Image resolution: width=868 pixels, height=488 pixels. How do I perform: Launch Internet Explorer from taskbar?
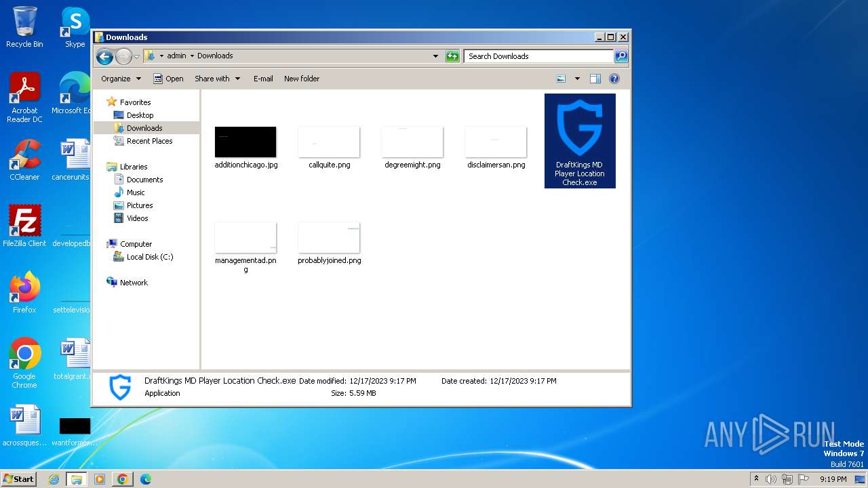(x=54, y=479)
